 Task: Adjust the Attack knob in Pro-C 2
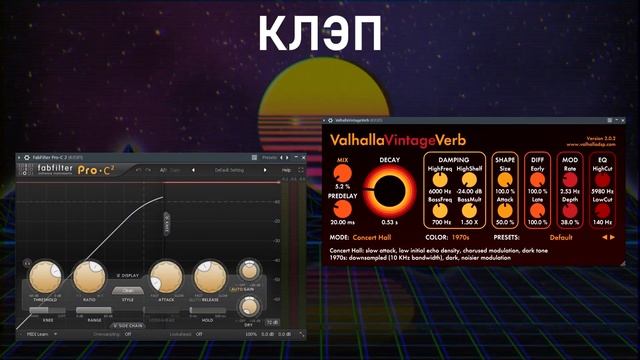tap(166, 277)
